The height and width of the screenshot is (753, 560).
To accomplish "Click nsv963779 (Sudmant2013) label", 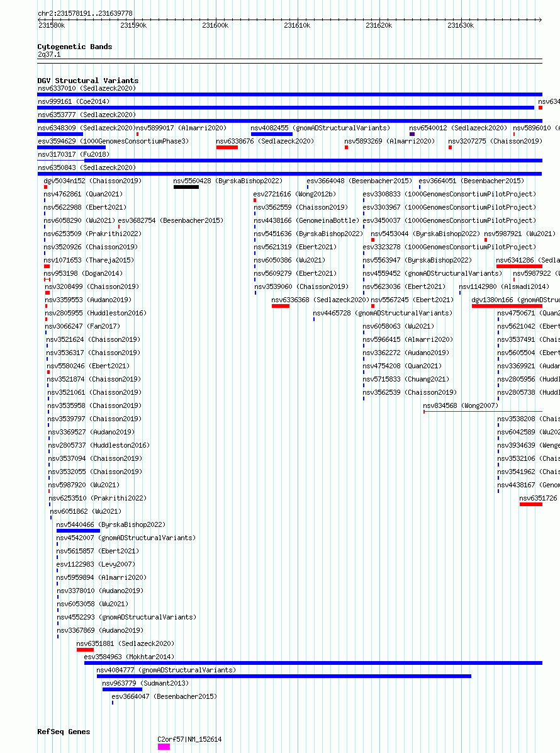I will [145, 683].
